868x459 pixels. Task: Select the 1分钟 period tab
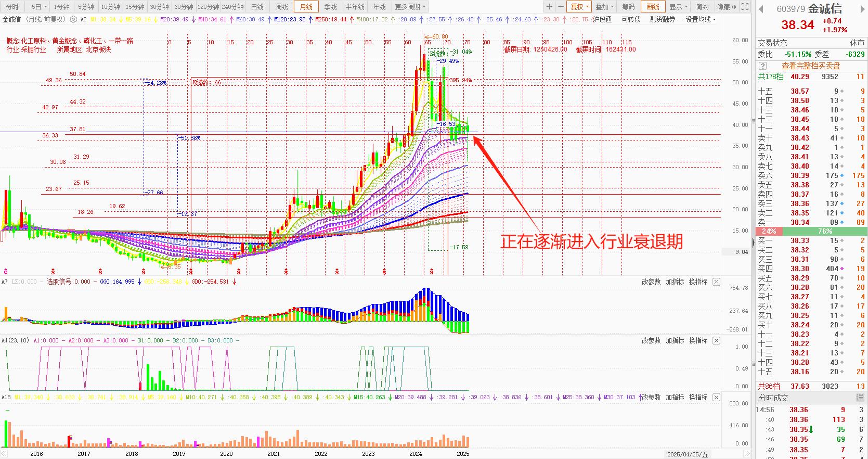pos(61,7)
